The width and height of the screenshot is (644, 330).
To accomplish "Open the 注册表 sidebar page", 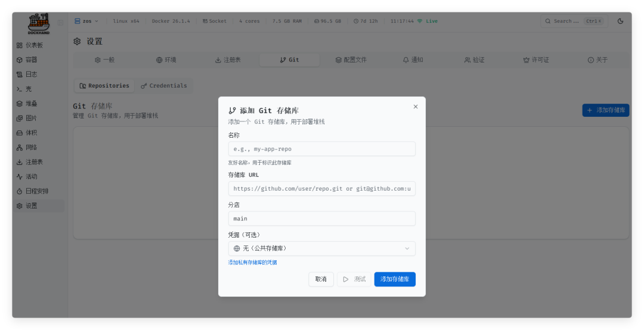I will pos(38,162).
